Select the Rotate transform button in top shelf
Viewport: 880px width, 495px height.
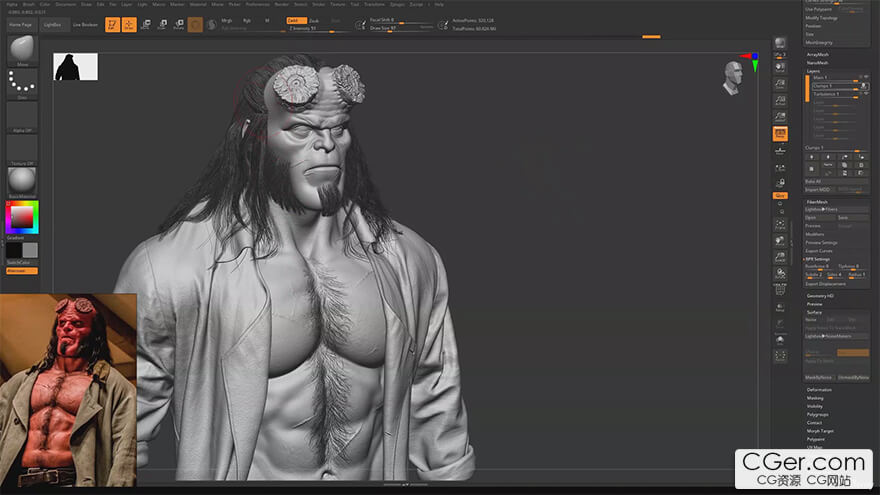click(179, 25)
